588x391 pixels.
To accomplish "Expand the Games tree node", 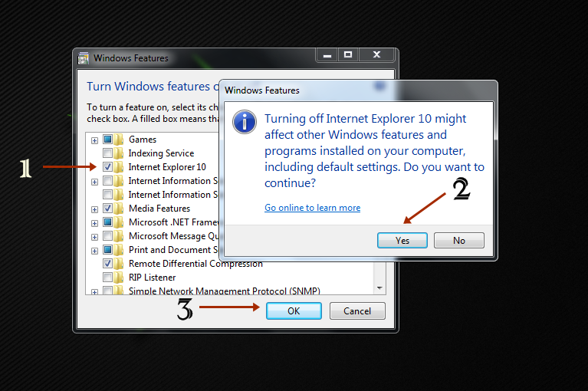I will point(94,140).
